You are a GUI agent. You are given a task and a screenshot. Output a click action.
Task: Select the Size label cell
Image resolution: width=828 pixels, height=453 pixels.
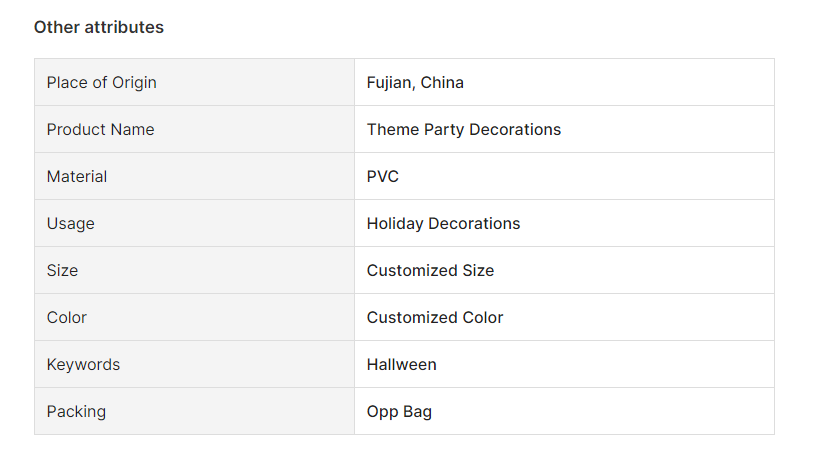194,270
